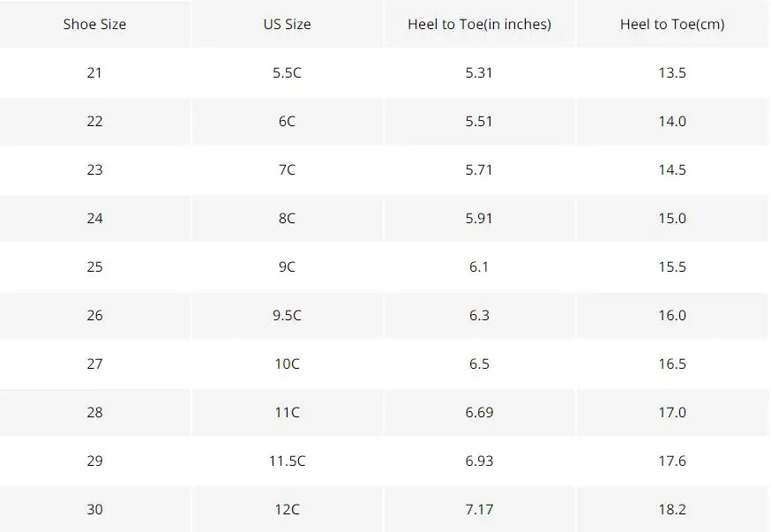Select the 6.93 inches value
The image size is (771, 532).
(x=479, y=461)
